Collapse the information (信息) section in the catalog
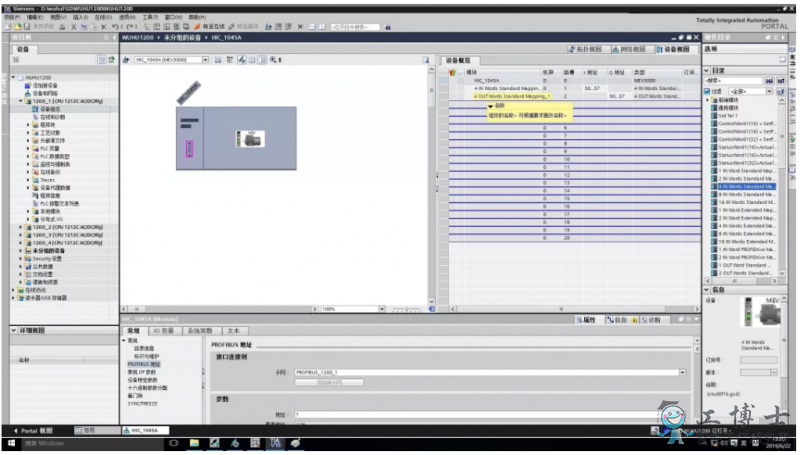Image resolution: width=800 pixels, height=455 pixels. pyautogui.click(x=707, y=289)
